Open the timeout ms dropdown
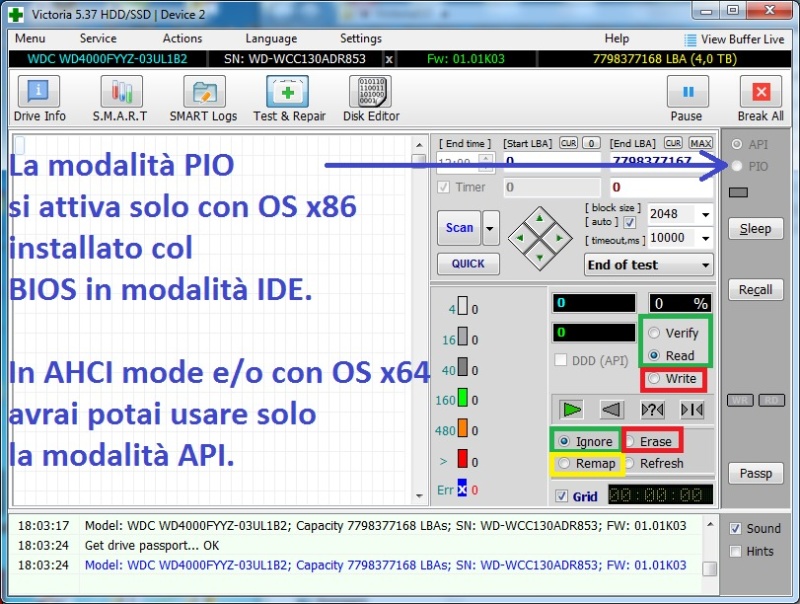Image resolution: width=800 pixels, height=604 pixels. tap(706, 238)
